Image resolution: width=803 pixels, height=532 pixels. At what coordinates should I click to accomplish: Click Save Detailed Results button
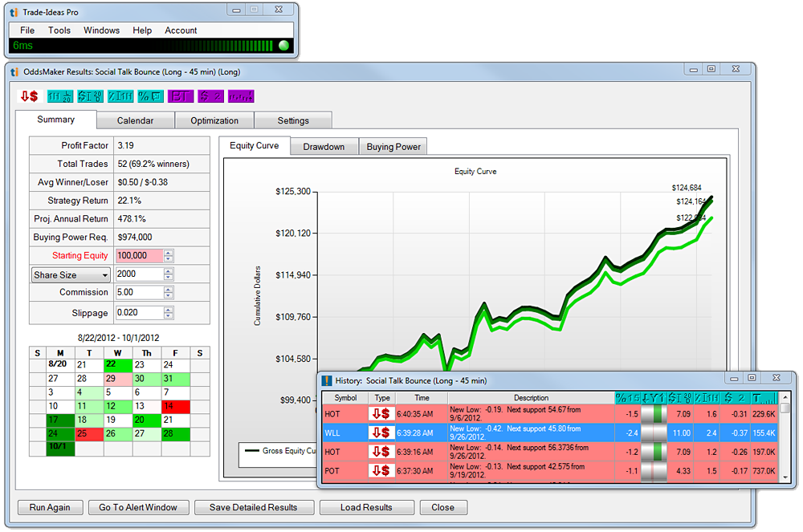(x=254, y=507)
